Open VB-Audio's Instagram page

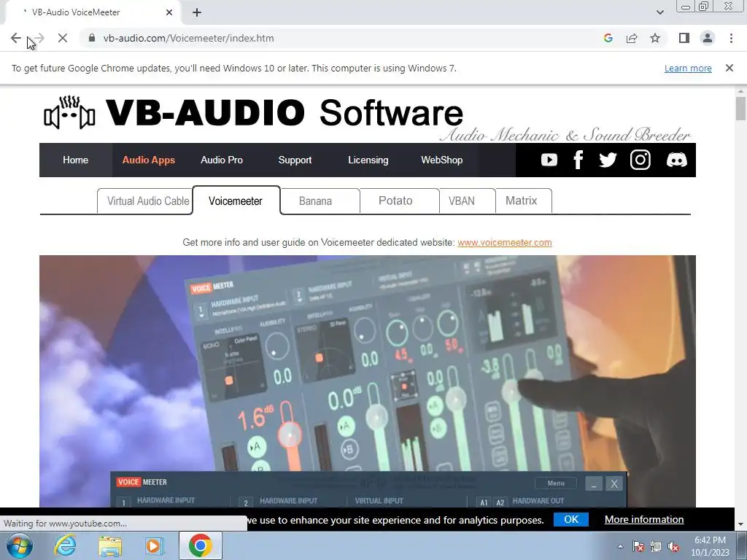[640, 160]
